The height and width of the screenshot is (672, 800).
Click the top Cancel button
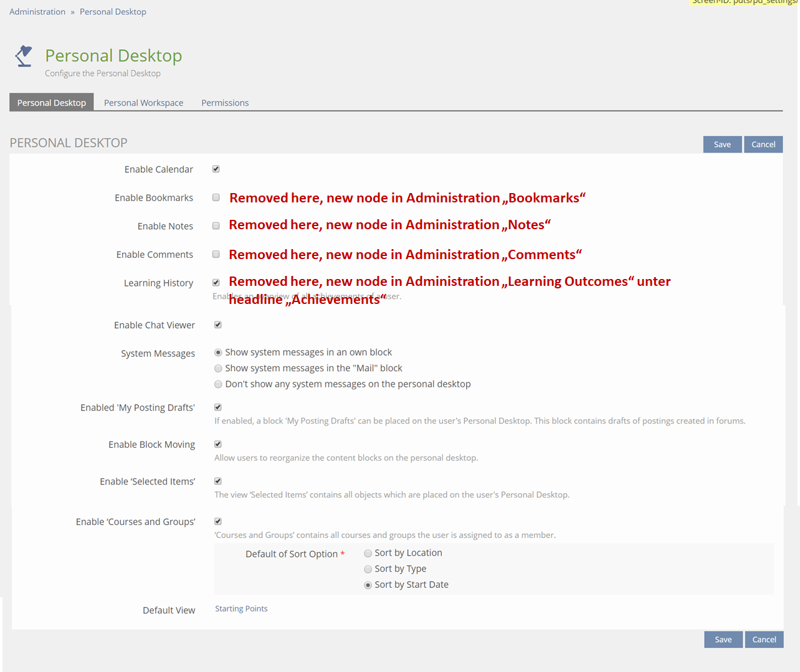pyautogui.click(x=763, y=144)
